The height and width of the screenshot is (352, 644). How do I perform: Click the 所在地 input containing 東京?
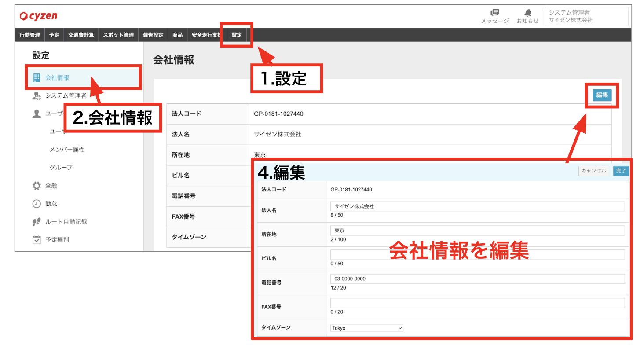point(477,231)
